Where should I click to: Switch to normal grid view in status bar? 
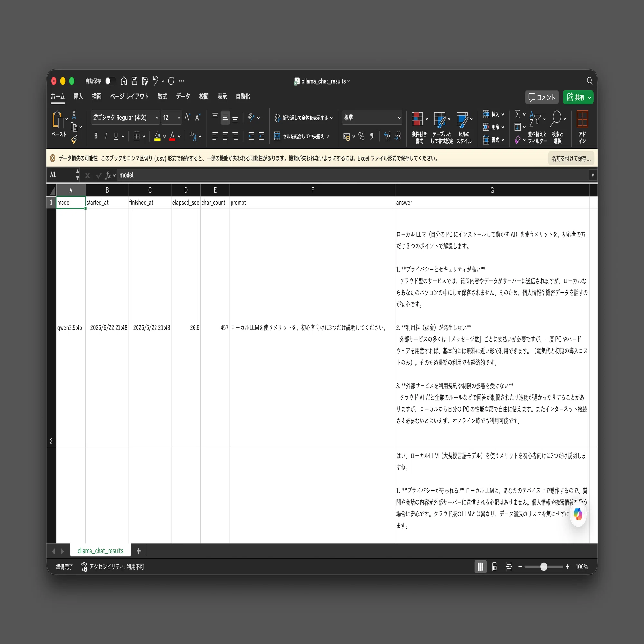480,567
